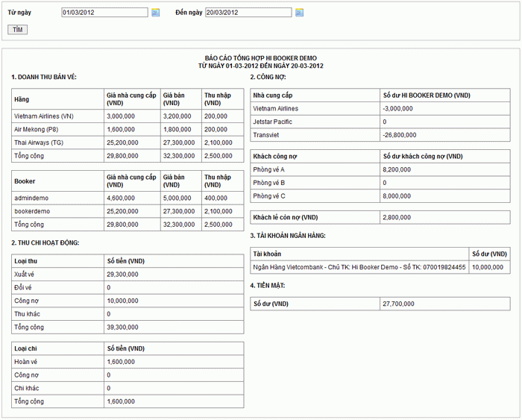Focus the Đến ngày date input 20/03/2012
The image size is (522, 420).
click(x=248, y=13)
